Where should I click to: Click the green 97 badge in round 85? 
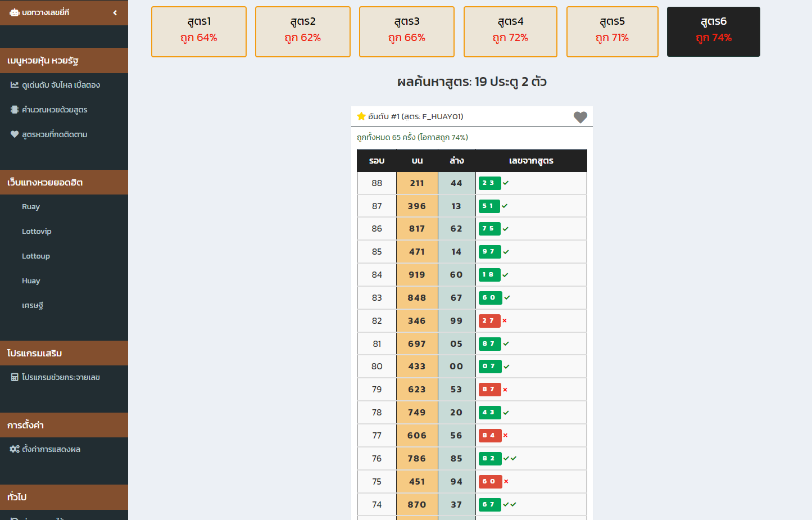[x=489, y=252]
